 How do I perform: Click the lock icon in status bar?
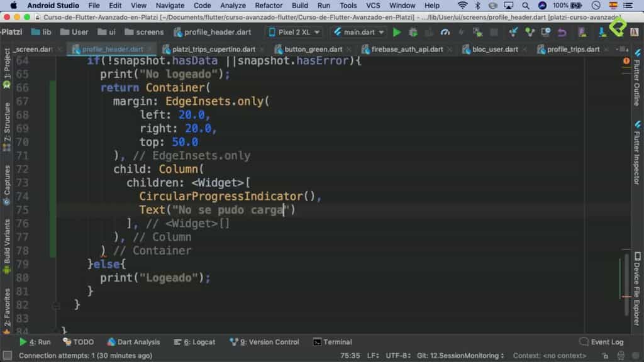click(605, 356)
